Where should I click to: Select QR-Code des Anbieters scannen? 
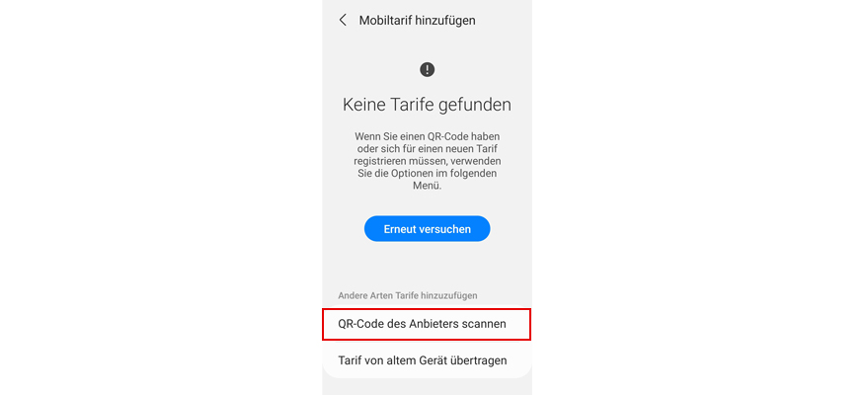427,324
